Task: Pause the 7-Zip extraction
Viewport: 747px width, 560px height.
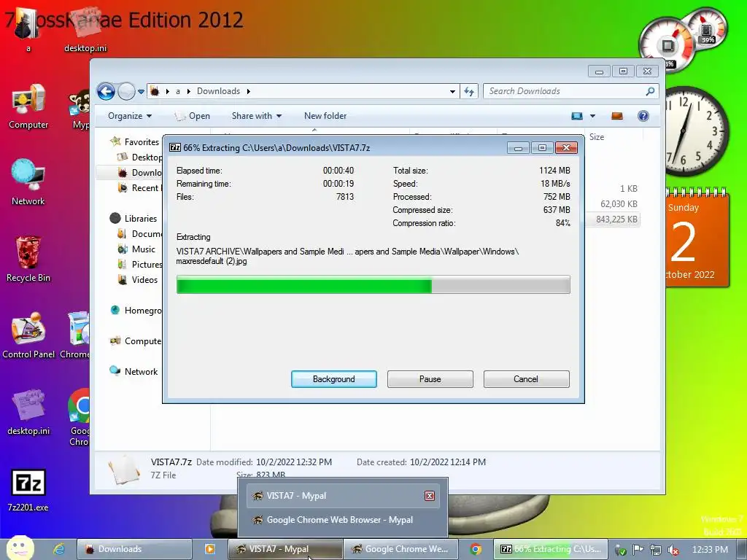Action: click(x=430, y=379)
